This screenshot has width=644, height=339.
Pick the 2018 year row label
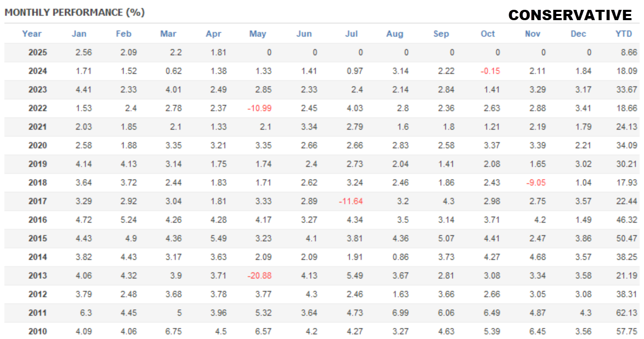point(37,182)
